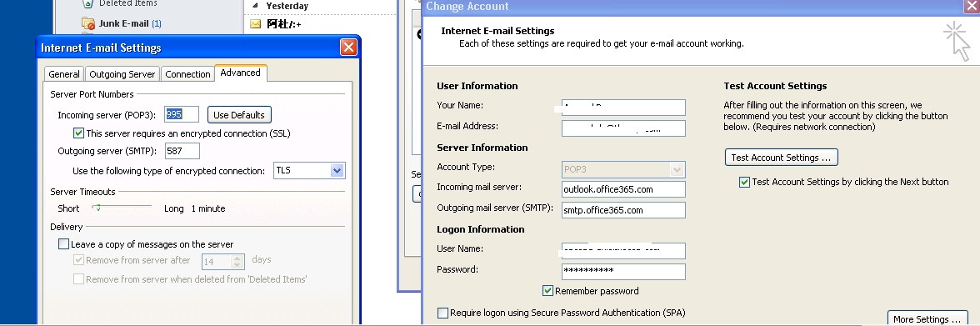Click the Use Defaults button

click(x=238, y=114)
